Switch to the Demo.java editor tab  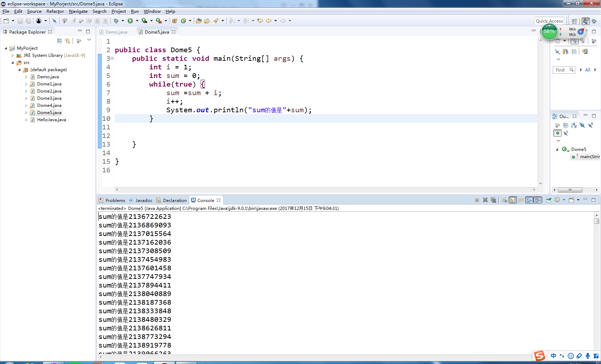click(113, 32)
